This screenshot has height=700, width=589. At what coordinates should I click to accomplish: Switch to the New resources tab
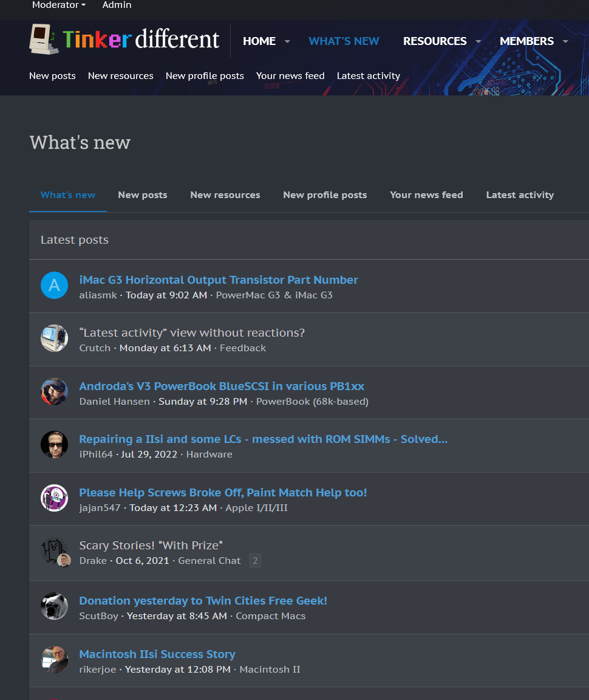225,195
